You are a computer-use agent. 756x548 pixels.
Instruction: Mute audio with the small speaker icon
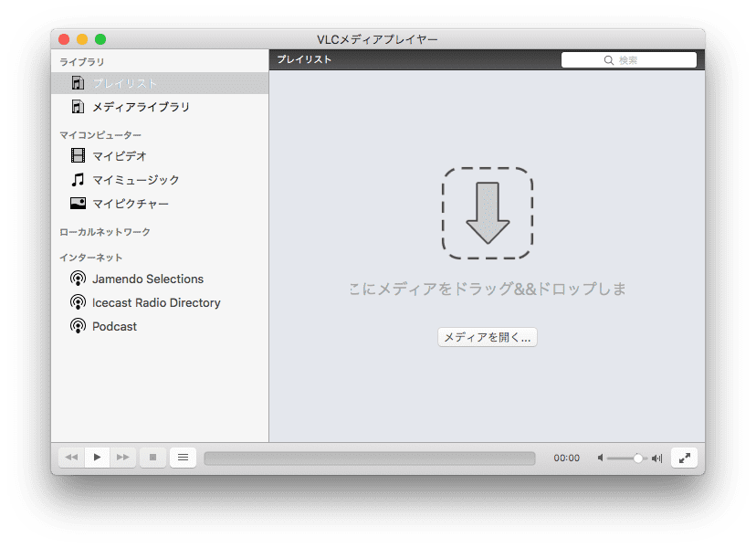[600, 458]
